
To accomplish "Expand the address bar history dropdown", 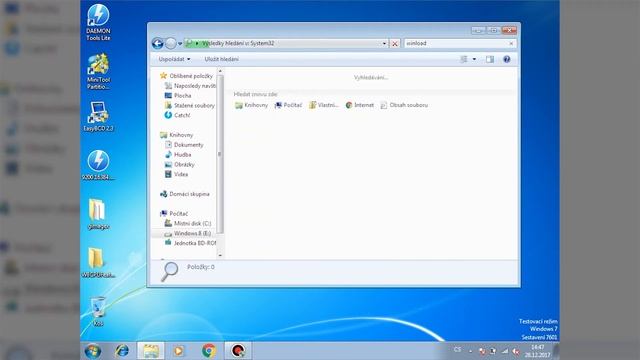I will tap(384, 43).
